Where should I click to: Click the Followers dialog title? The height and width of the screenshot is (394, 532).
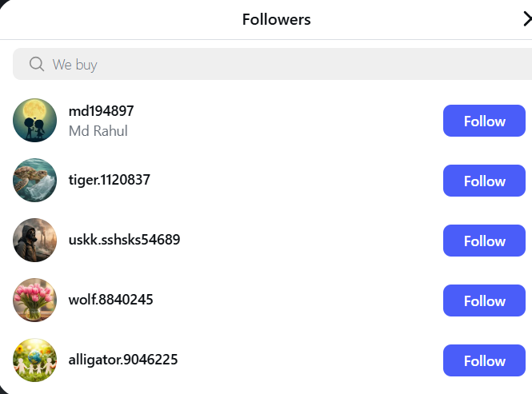coord(276,19)
